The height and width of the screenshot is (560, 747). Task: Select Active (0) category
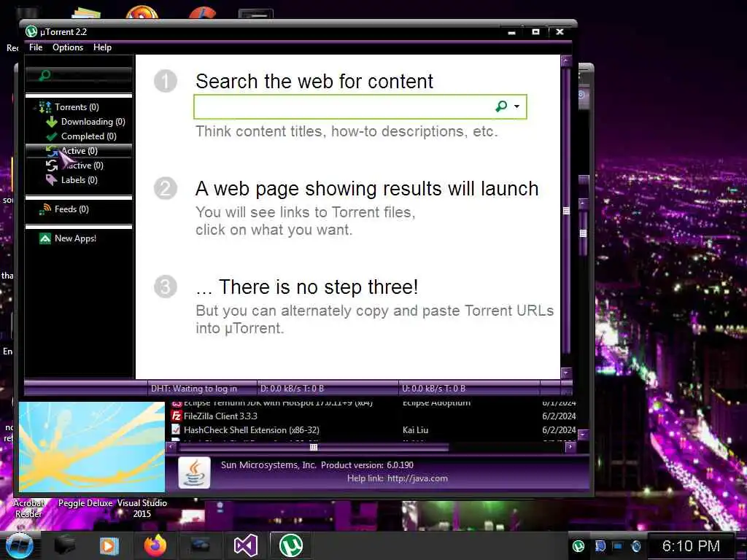pos(79,150)
